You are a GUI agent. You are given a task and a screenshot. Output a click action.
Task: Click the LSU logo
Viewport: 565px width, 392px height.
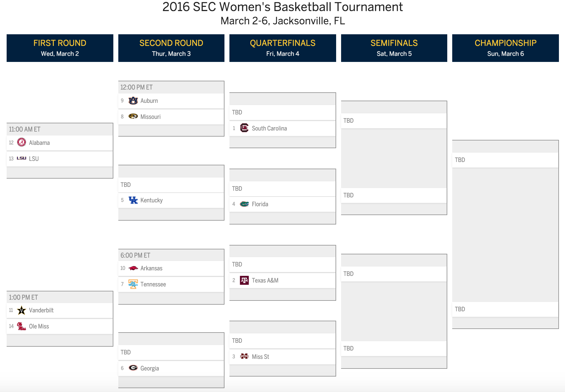22,158
